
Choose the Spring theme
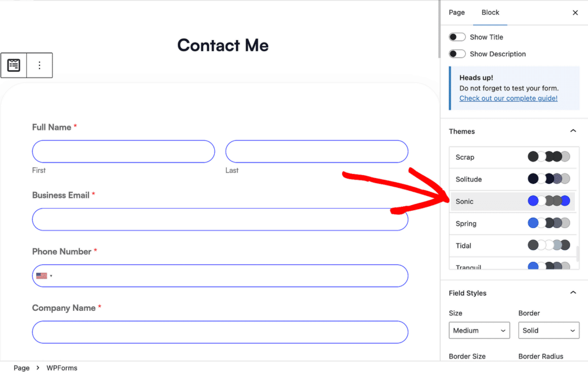coord(466,223)
